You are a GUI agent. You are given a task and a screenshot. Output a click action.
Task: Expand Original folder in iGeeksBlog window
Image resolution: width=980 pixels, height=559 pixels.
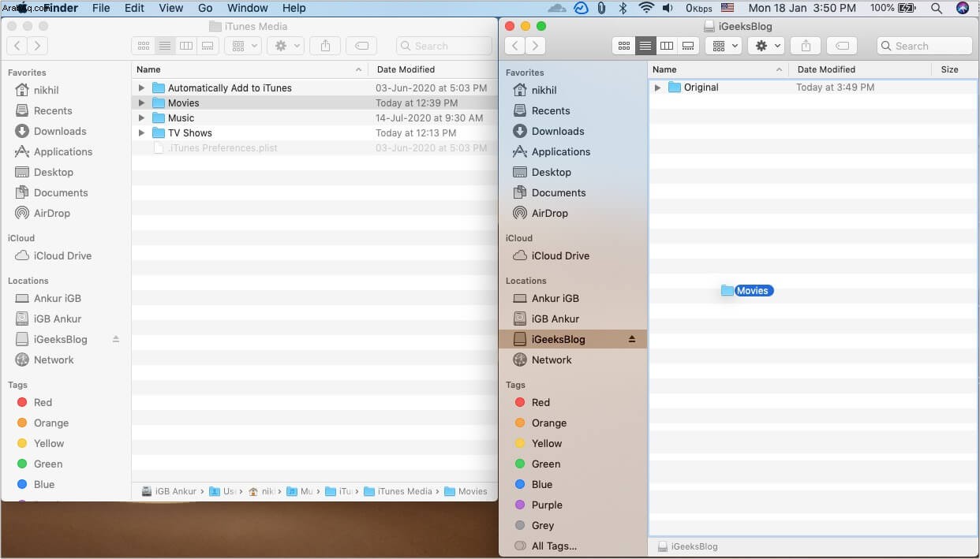click(657, 88)
